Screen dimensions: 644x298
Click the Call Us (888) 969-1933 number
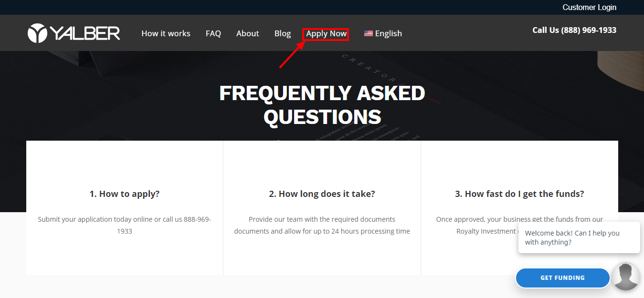point(574,30)
